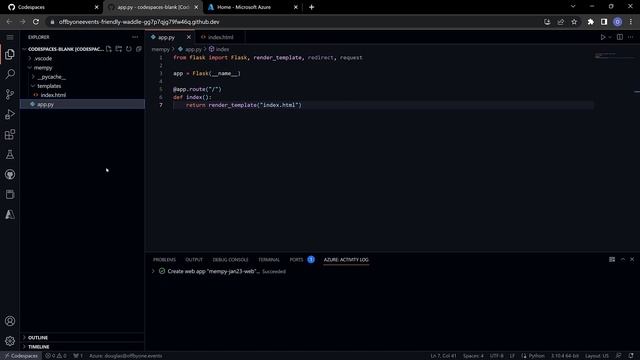Open the GitHub view in activity bar
The image size is (640, 360).
click(x=10, y=174)
